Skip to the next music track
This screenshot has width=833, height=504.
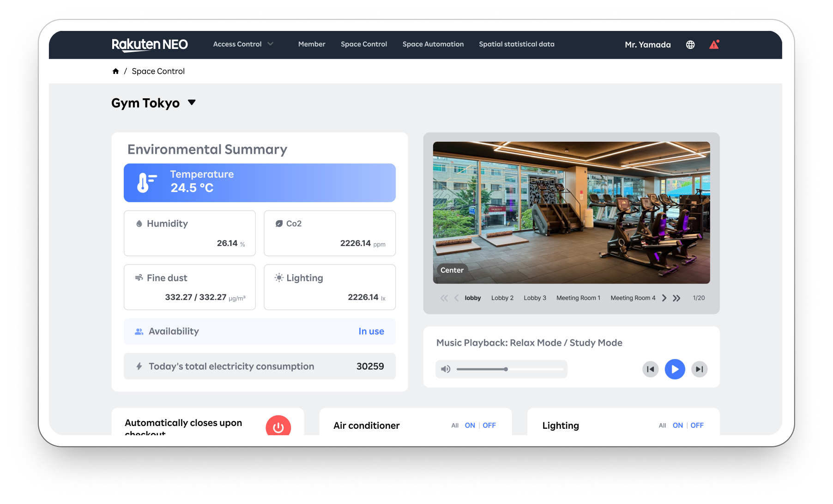click(x=699, y=369)
